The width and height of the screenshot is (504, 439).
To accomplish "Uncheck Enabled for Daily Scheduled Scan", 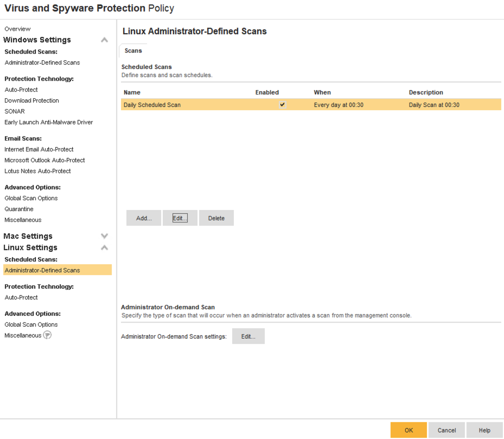I will click(x=283, y=105).
